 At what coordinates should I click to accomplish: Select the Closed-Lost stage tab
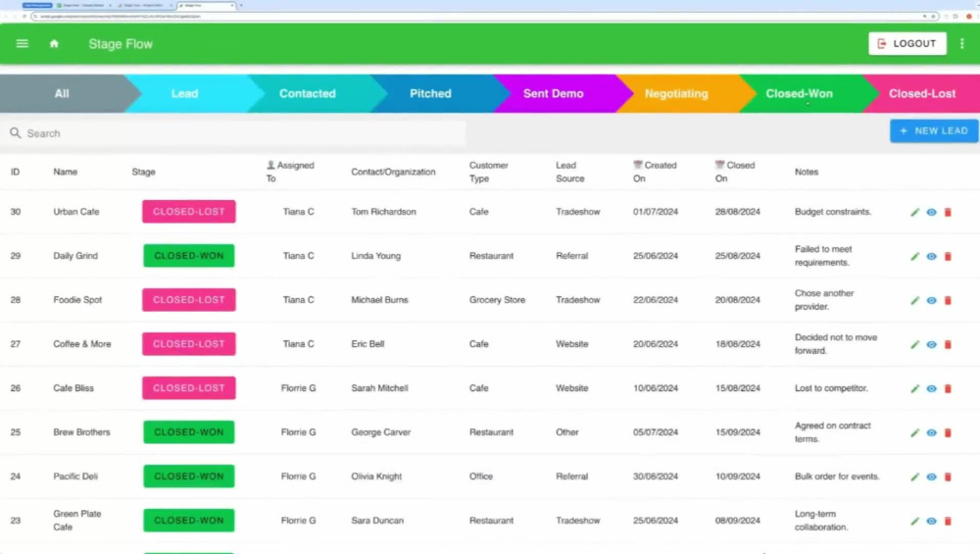click(x=922, y=94)
